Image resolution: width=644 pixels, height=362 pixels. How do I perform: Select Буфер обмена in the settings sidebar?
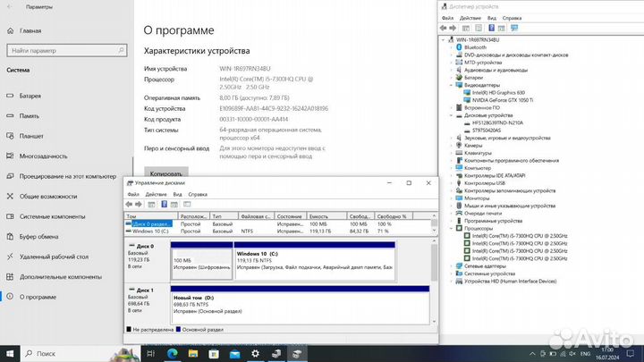tap(38, 236)
